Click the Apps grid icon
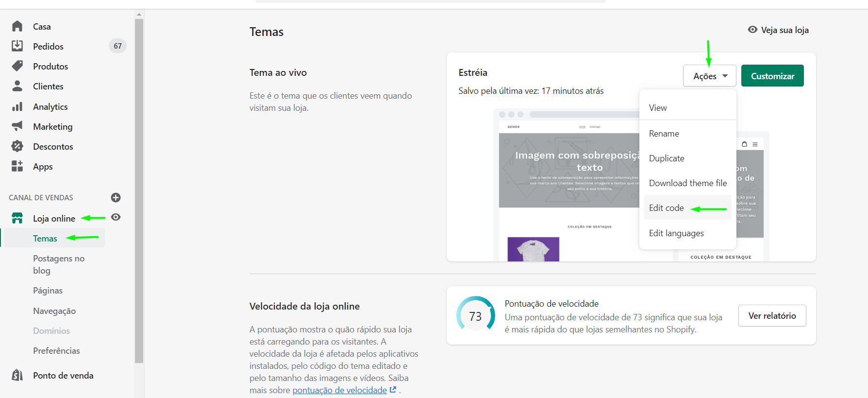 [17, 166]
